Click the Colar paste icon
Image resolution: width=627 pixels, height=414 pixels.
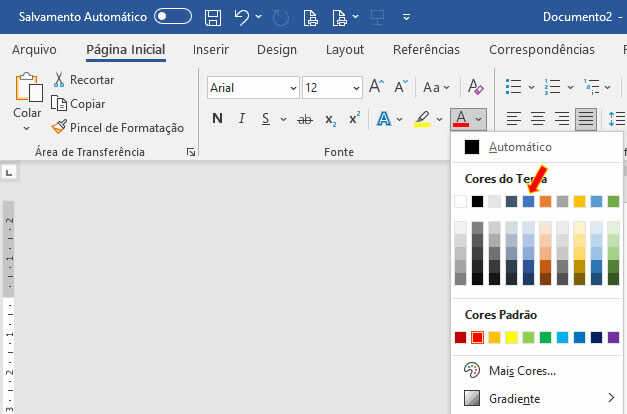[29, 87]
